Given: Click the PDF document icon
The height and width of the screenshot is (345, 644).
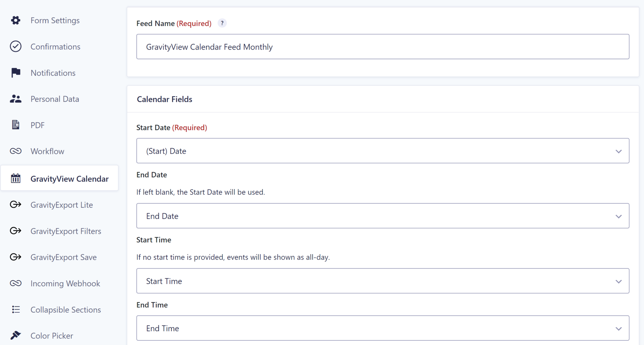Looking at the screenshot, I should click(x=15, y=125).
